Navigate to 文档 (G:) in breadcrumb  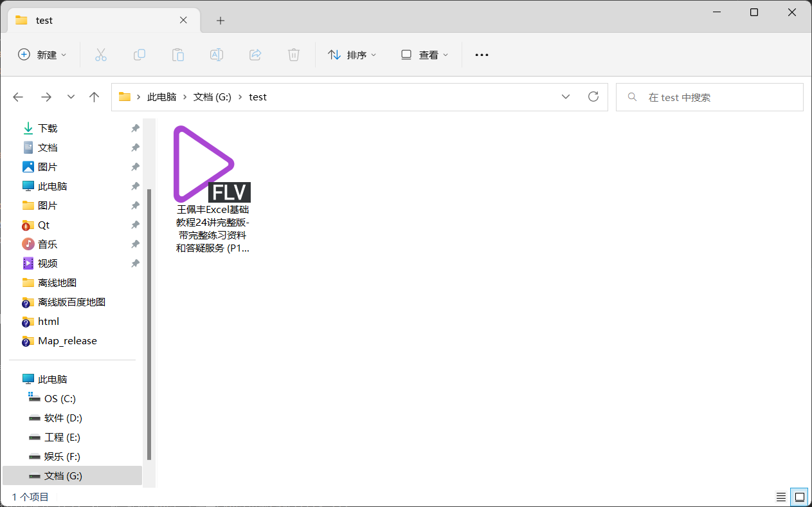coord(212,97)
